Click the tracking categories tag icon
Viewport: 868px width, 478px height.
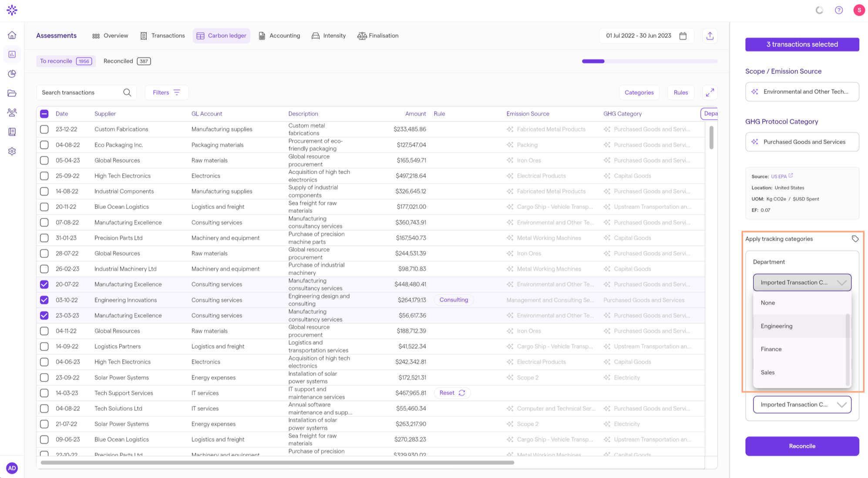coord(855,239)
